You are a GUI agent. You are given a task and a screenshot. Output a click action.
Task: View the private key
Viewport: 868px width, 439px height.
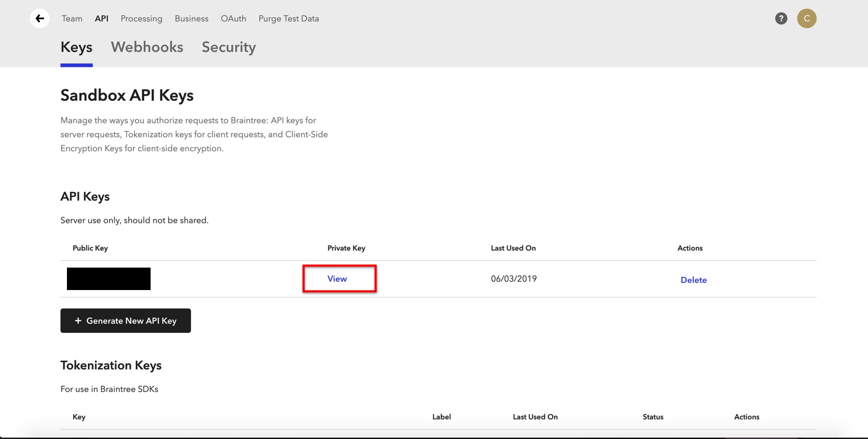(337, 279)
